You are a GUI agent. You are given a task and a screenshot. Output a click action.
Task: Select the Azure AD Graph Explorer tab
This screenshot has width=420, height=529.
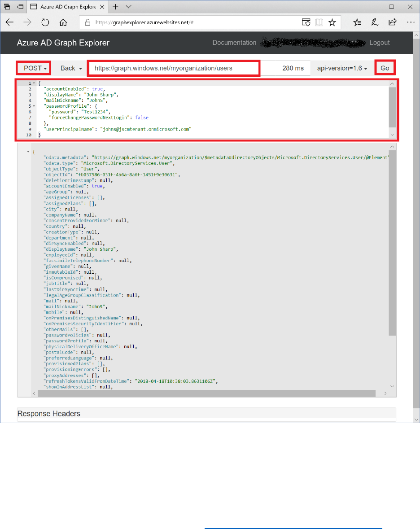pos(67,7)
